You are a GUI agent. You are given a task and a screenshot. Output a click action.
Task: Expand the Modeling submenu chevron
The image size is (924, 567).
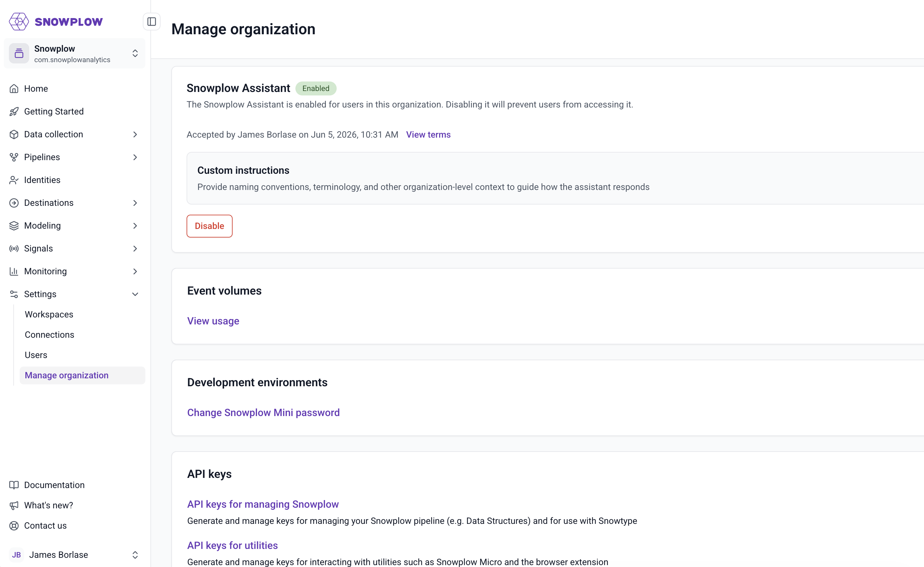[x=135, y=226]
